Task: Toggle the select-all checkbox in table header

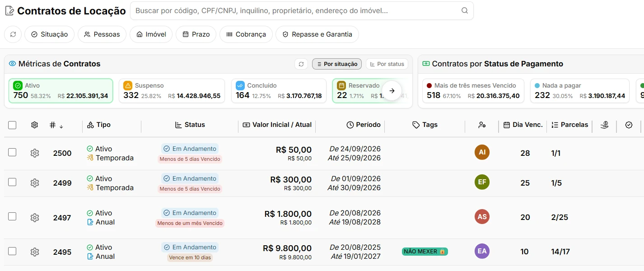Action: coord(12,125)
